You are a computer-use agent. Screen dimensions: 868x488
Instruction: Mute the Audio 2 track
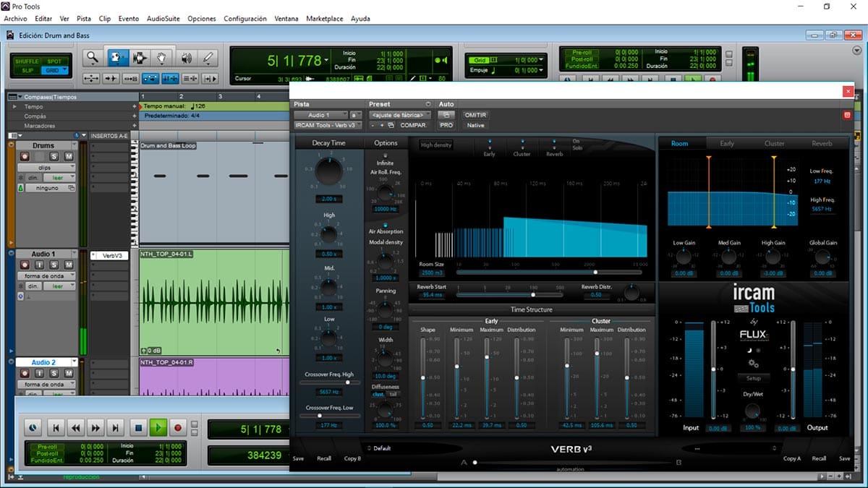coord(68,373)
